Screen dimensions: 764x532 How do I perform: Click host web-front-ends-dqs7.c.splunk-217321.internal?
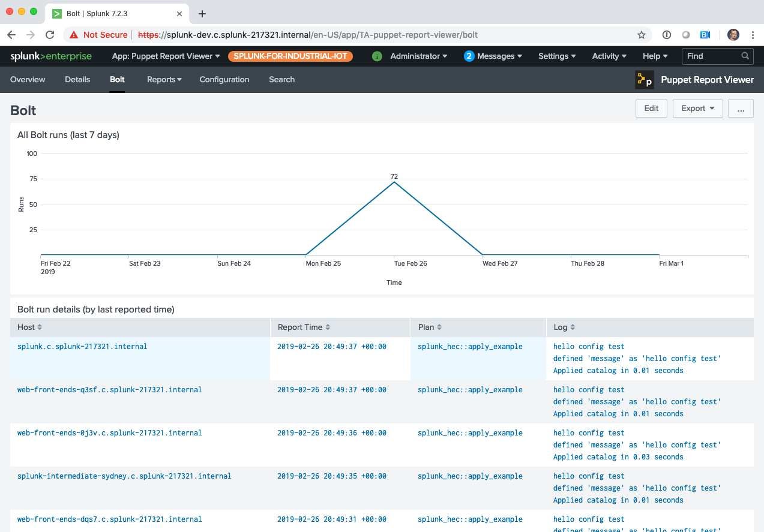(x=110, y=519)
